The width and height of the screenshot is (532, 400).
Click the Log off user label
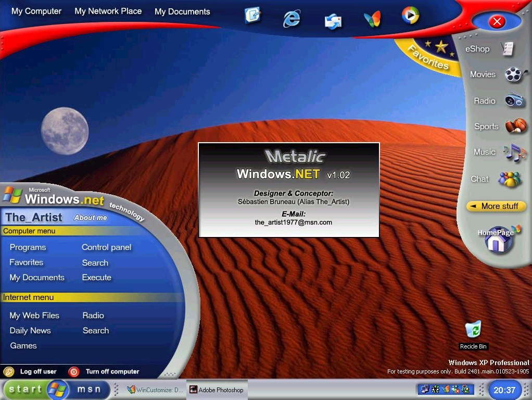tap(39, 372)
